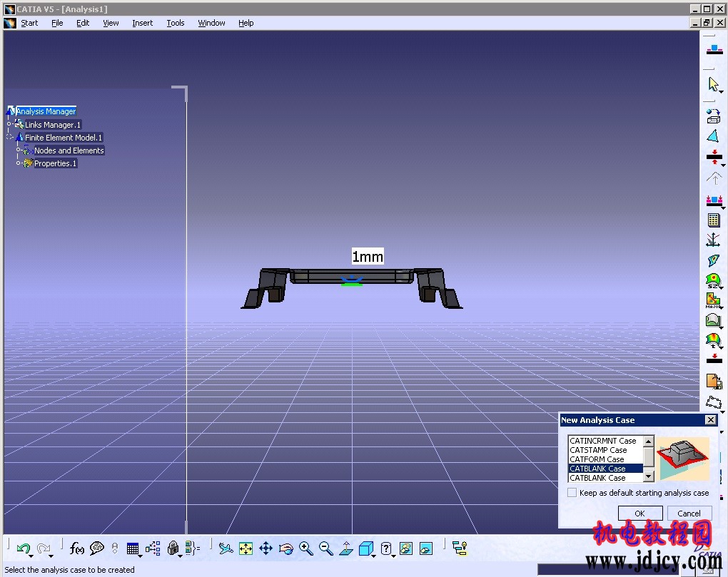Open the Start menu

(29, 23)
